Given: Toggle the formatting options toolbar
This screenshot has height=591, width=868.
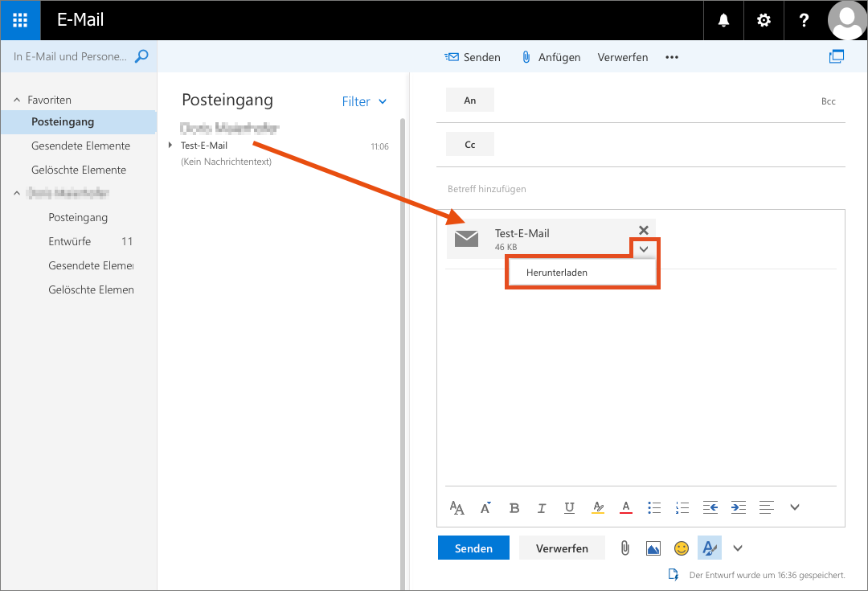Looking at the screenshot, I should [710, 548].
